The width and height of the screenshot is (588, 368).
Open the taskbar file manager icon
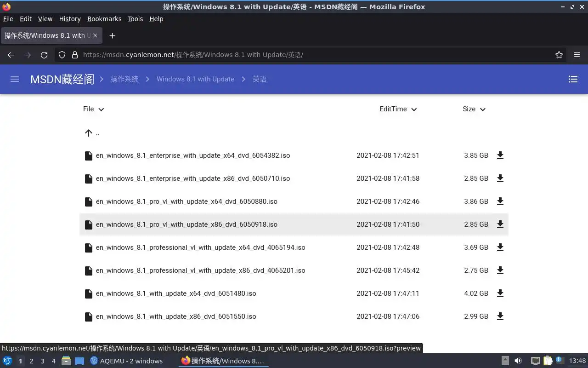[x=66, y=361]
